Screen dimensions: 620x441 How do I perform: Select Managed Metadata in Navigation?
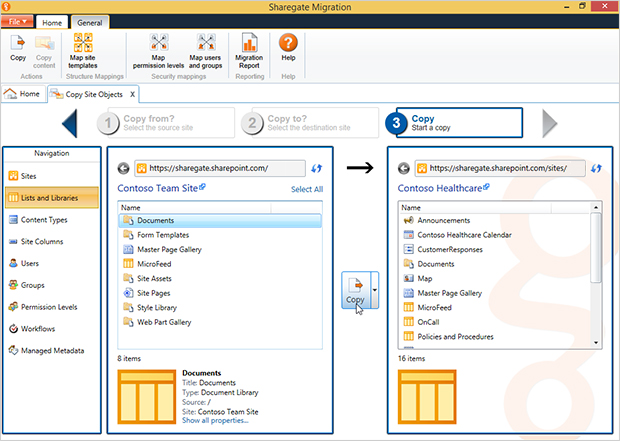(x=52, y=350)
